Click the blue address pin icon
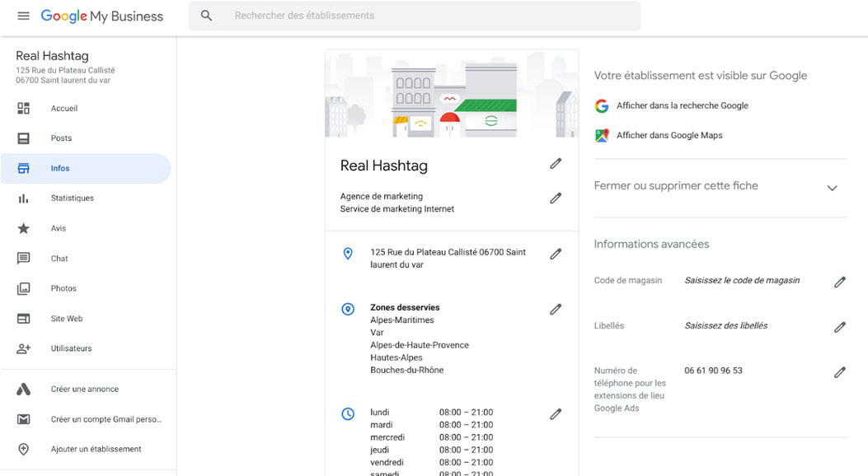This screenshot has width=868, height=476. click(348, 254)
